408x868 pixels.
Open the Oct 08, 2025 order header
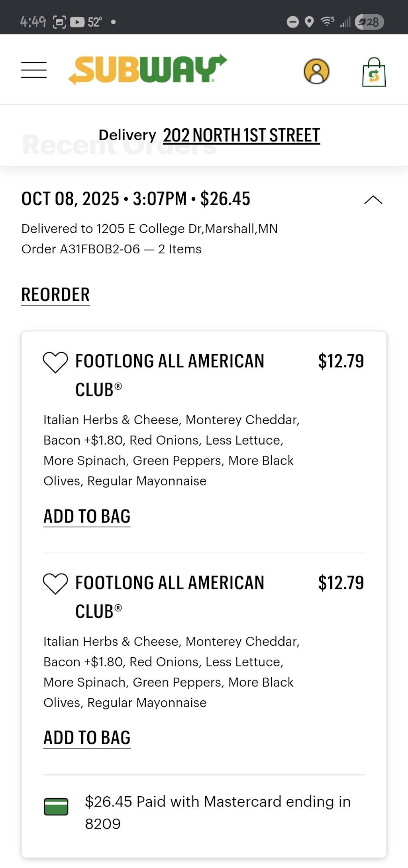pos(136,199)
